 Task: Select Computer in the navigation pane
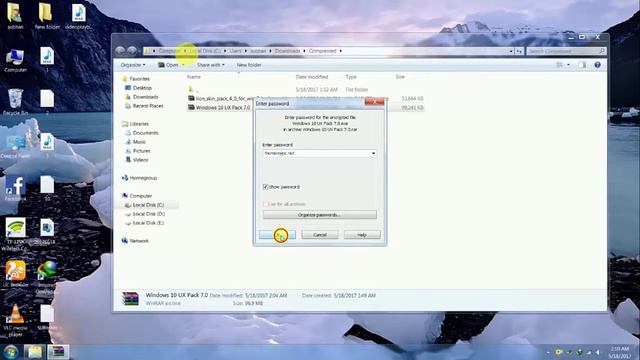pyautogui.click(x=140, y=196)
